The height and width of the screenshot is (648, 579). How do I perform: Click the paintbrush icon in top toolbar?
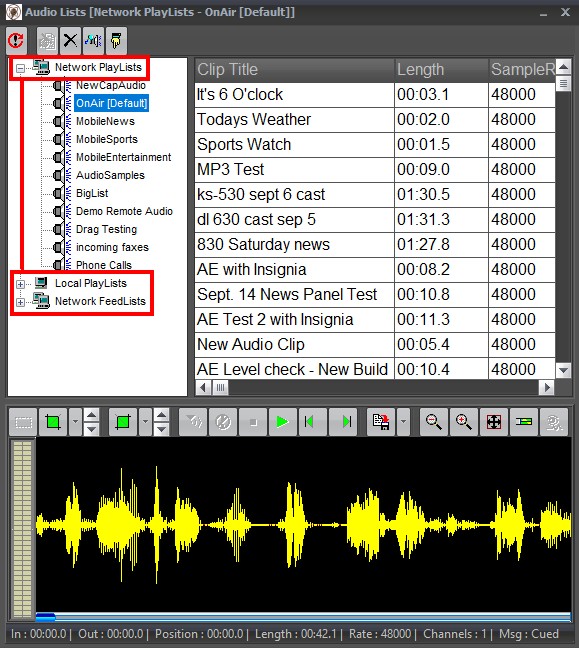(116, 40)
